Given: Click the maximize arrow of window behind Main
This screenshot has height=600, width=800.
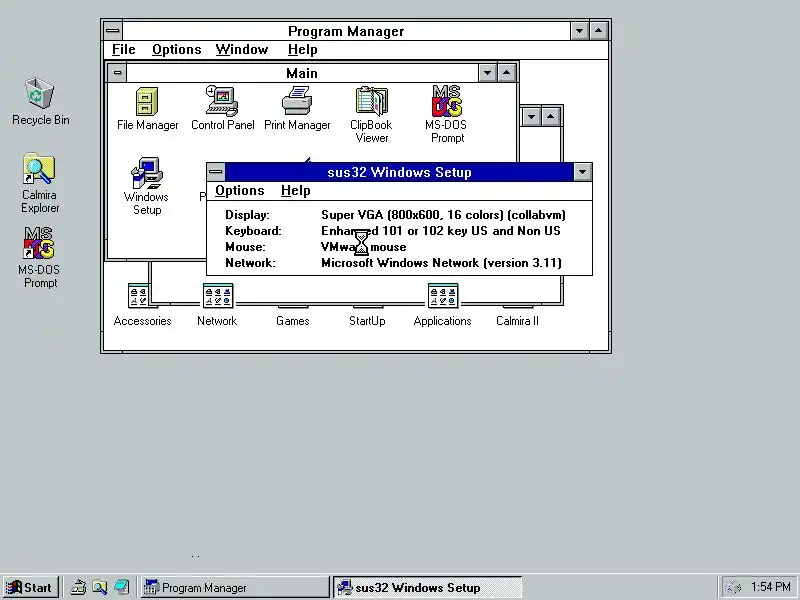Looking at the screenshot, I should (551, 117).
